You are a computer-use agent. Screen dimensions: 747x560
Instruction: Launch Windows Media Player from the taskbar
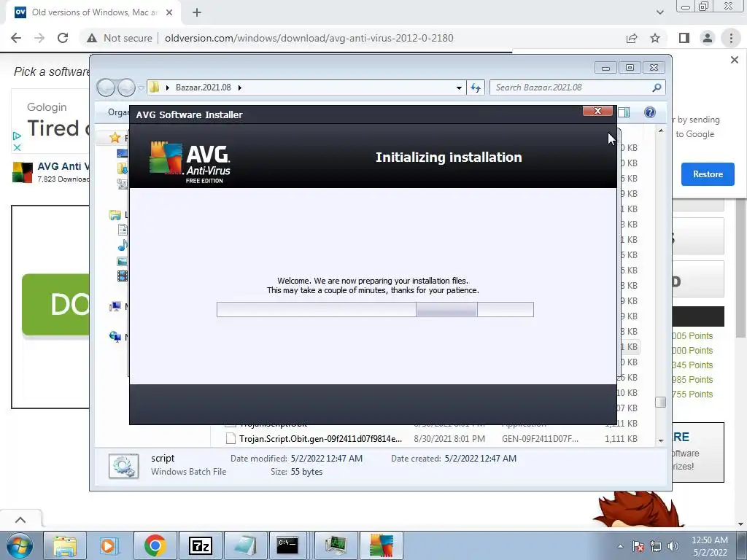[x=109, y=545]
